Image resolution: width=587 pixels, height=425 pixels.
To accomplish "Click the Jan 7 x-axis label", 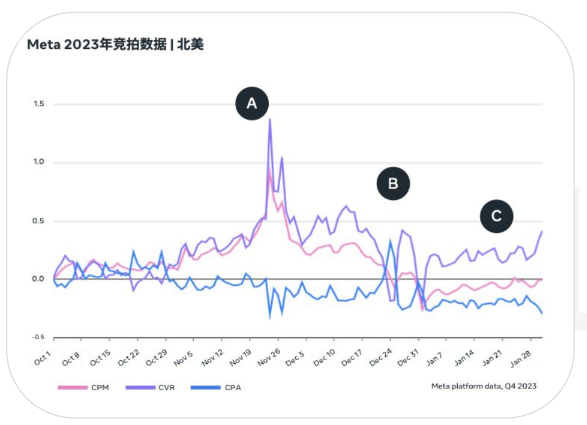I will 434,359.
